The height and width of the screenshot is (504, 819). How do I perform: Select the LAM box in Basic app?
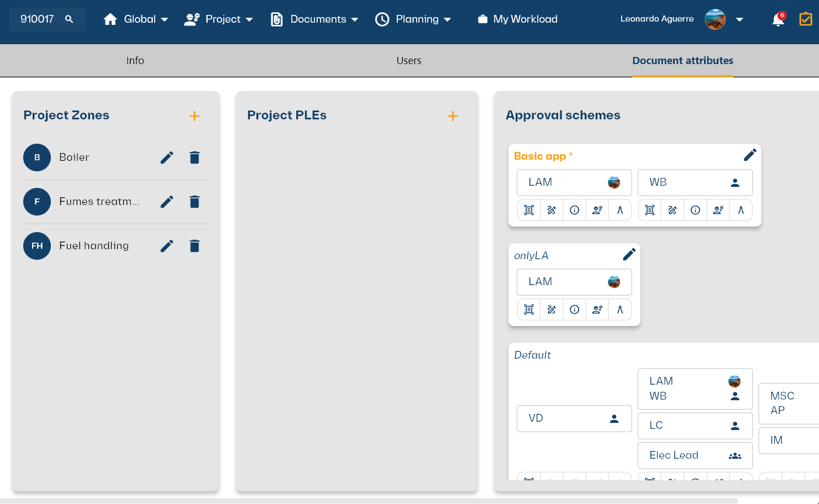(574, 182)
